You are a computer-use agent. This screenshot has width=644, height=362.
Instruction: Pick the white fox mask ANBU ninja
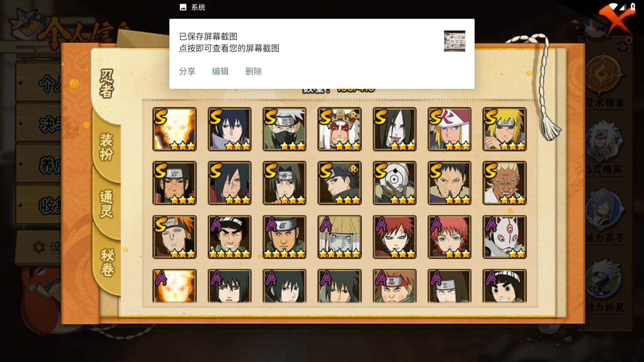(504, 237)
